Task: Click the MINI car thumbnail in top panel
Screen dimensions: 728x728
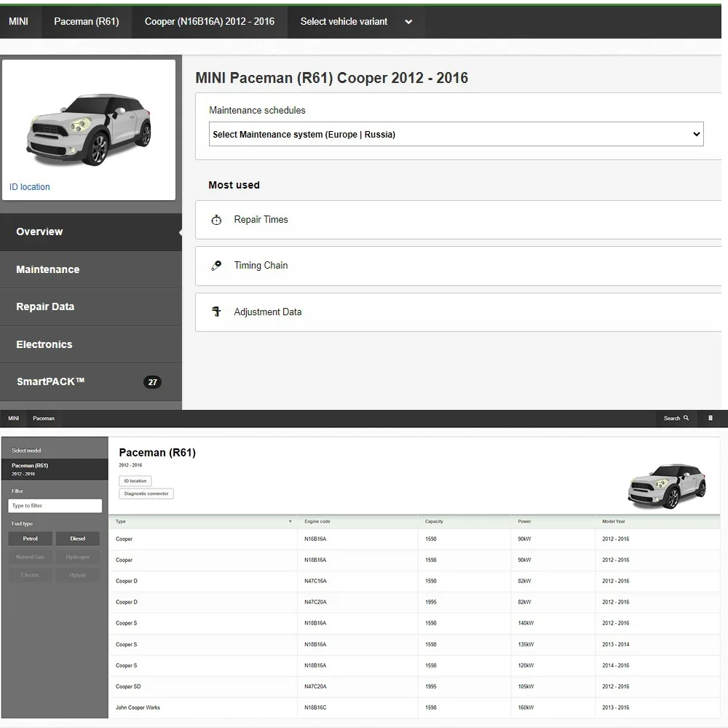Action: [89, 127]
